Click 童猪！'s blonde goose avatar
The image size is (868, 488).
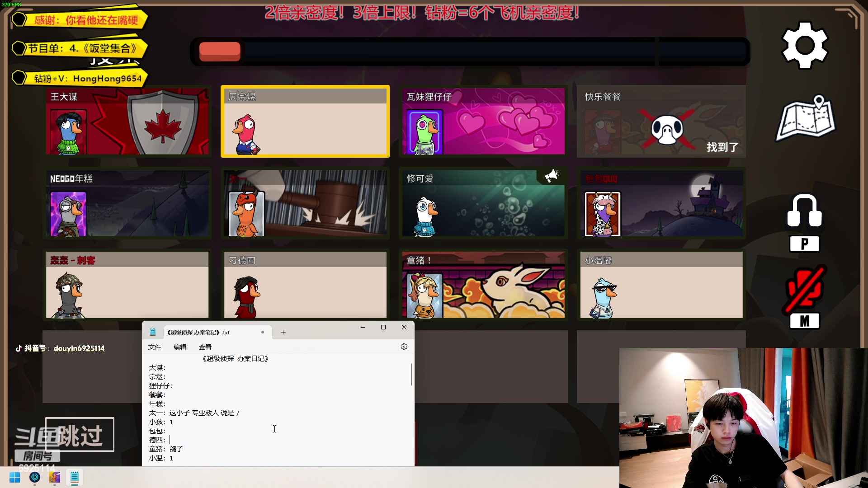(x=425, y=296)
